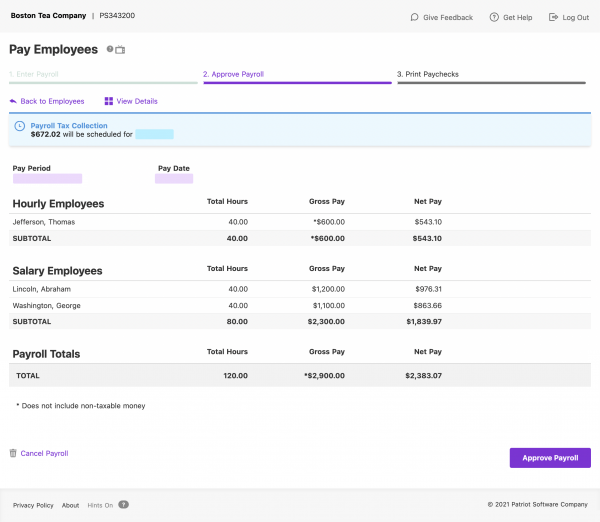
Task: Select the Approve Payroll step tab
Action: pos(233,74)
